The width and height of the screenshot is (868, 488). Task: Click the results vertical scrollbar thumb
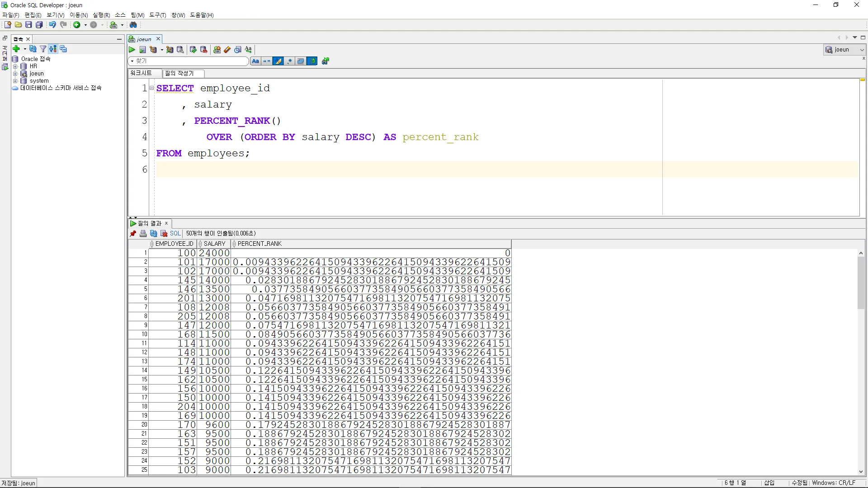pyautogui.click(x=861, y=282)
